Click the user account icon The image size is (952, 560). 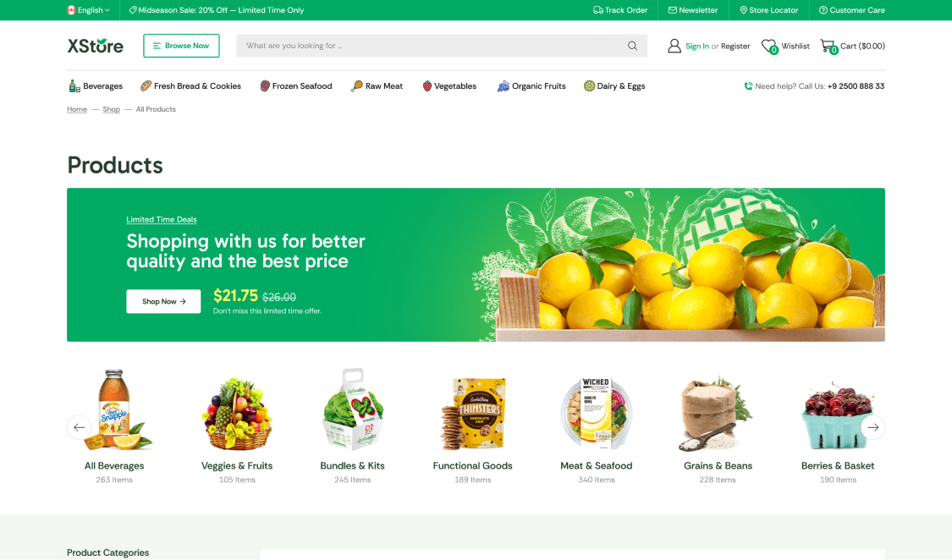tap(674, 47)
